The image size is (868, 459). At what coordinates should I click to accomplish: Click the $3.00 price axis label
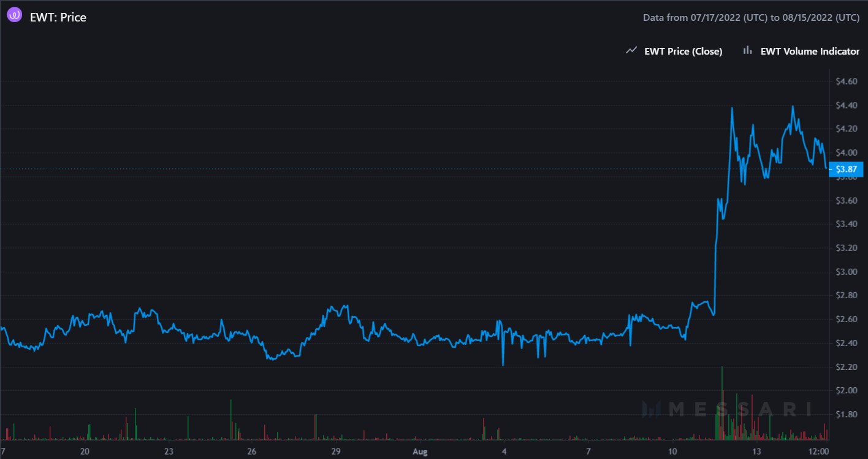pos(846,272)
